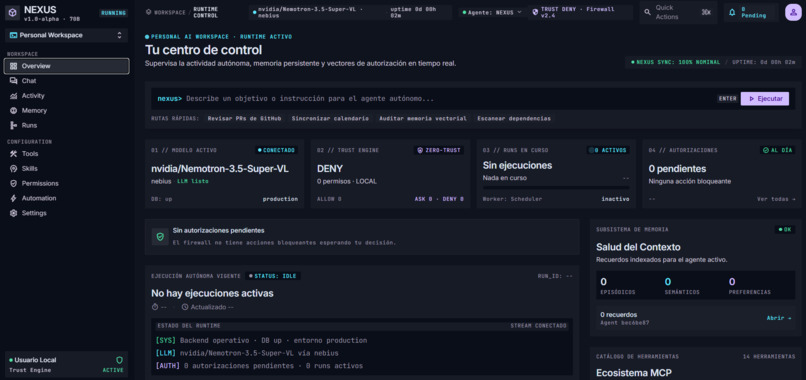The image size is (806, 380).
Task: Click the CONECTADO badge on model card
Action: coord(277,150)
